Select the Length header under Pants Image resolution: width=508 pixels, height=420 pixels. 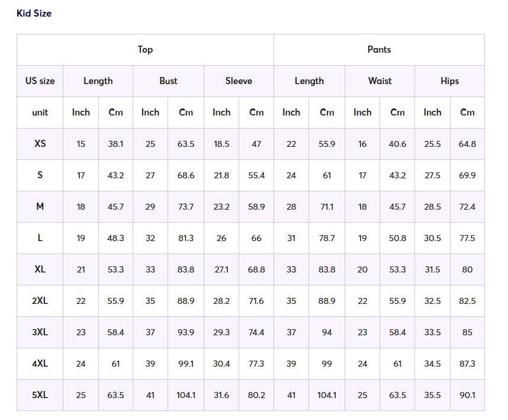[309, 81]
